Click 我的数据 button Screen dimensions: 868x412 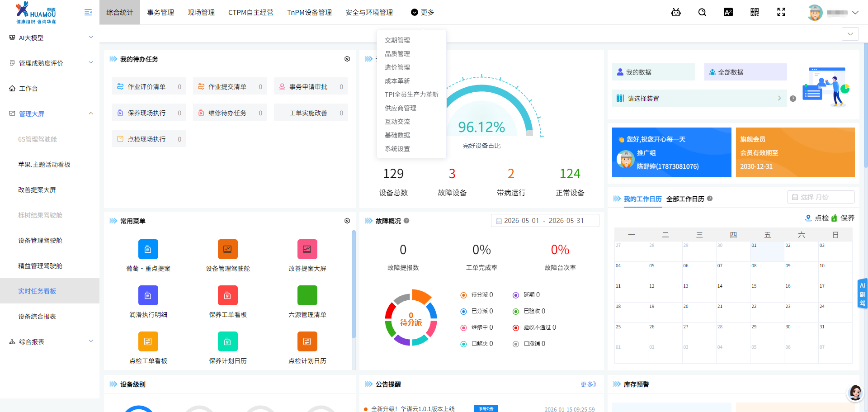pos(654,72)
